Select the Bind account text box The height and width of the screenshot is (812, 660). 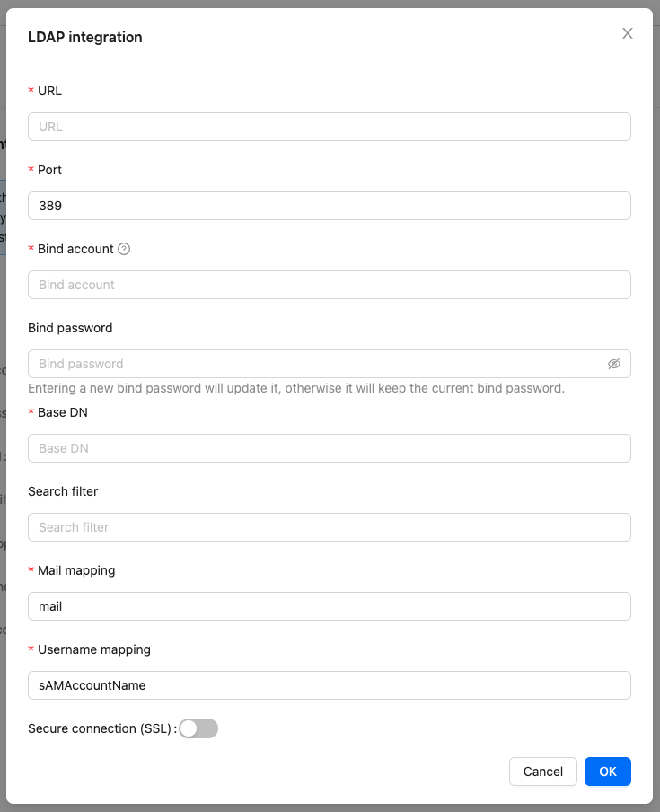click(x=329, y=285)
